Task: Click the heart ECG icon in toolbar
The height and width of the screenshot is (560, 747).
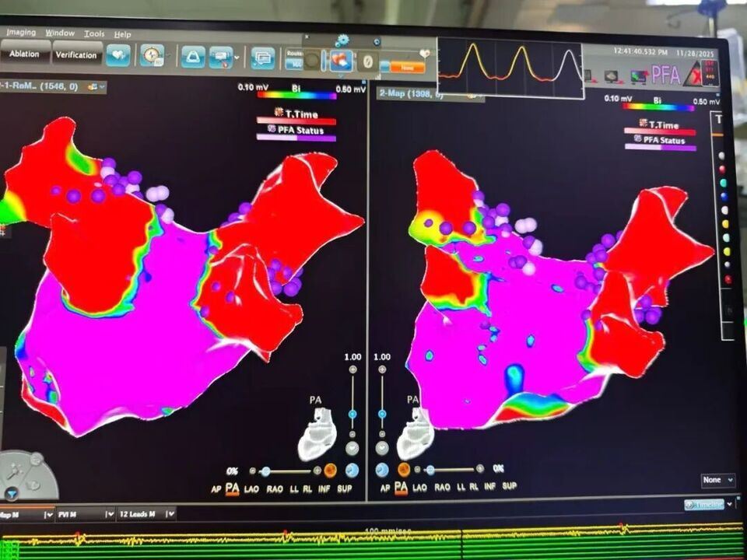Action: point(118,55)
